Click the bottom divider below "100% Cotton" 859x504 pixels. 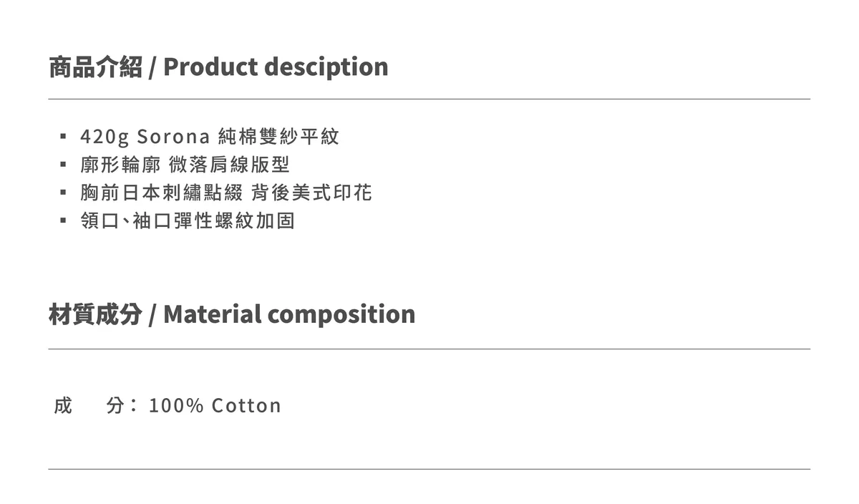pyautogui.click(x=429, y=469)
